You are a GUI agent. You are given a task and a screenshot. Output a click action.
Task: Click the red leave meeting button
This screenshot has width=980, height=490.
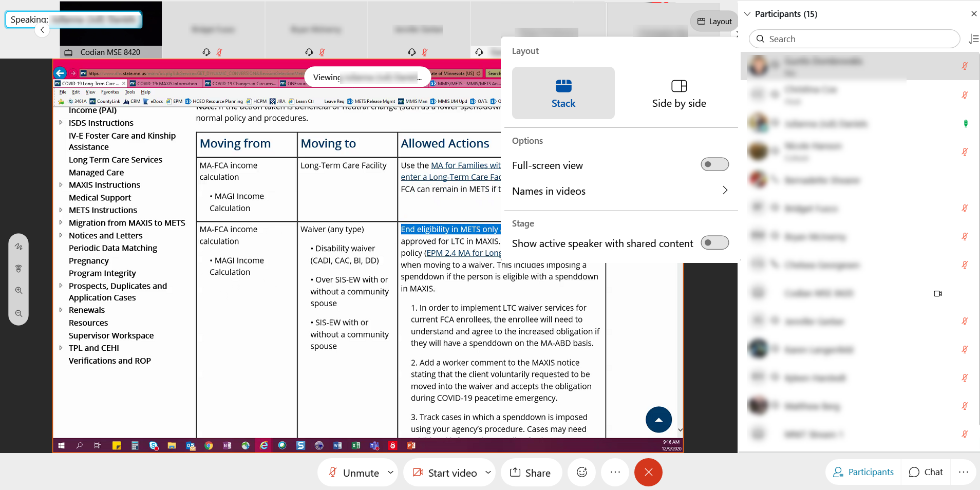pyautogui.click(x=648, y=472)
